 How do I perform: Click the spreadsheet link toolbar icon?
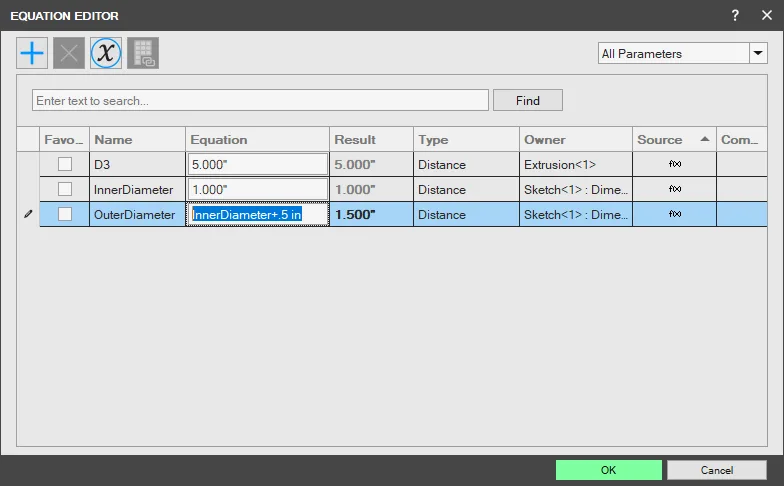point(143,53)
